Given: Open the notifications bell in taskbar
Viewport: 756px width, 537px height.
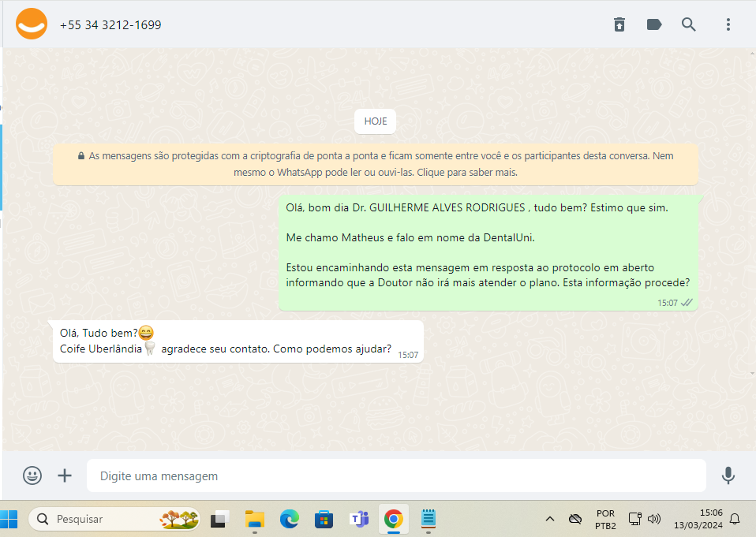Looking at the screenshot, I should pyautogui.click(x=735, y=519).
